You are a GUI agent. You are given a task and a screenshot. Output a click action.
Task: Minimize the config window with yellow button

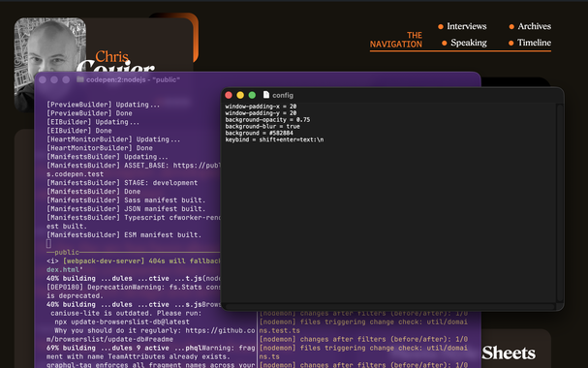pyautogui.click(x=240, y=95)
